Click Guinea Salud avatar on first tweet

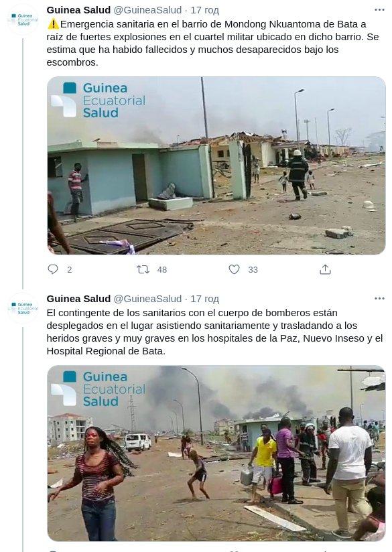23,19
